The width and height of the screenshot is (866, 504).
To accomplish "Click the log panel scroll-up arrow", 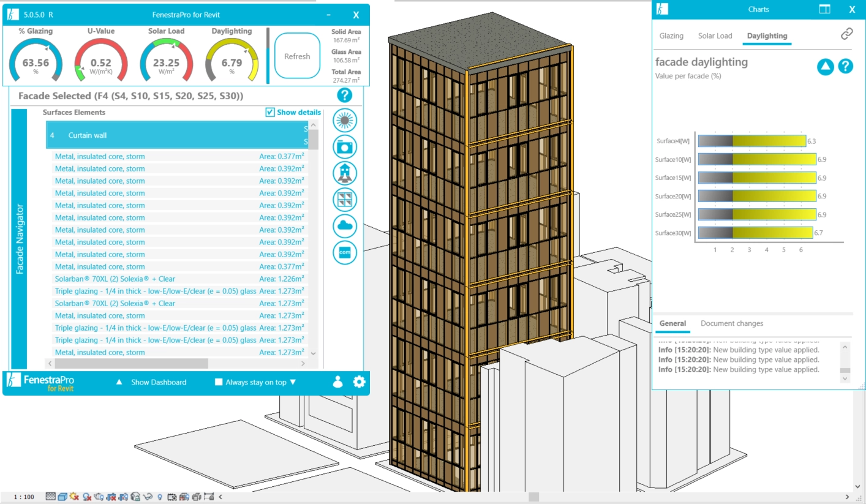I will coord(845,347).
